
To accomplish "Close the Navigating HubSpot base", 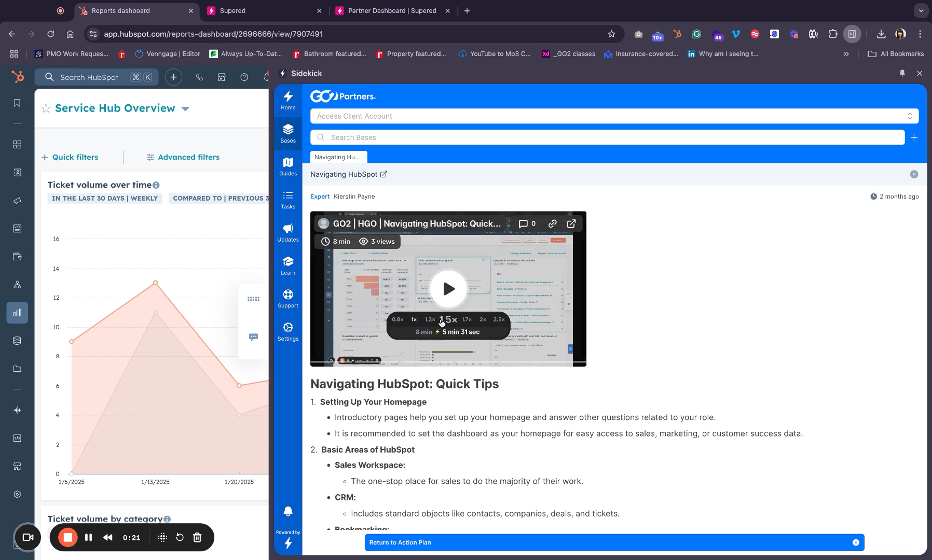I will (x=914, y=174).
